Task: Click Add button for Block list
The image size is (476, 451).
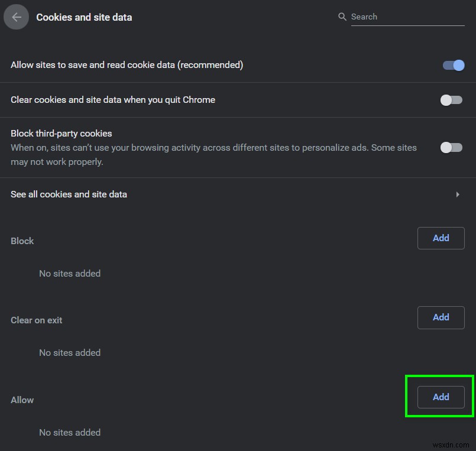Action: click(x=441, y=238)
